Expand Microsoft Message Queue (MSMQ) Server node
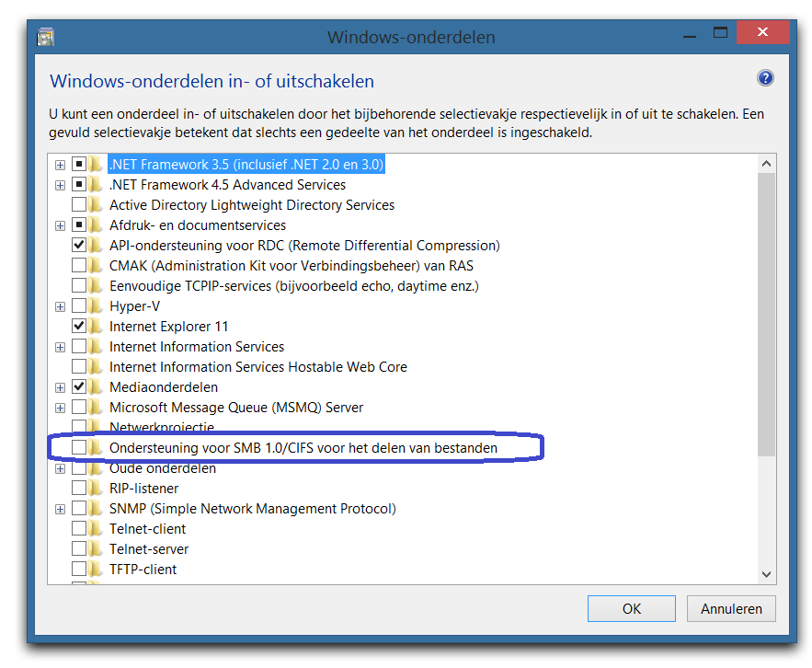 click(x=60, y=408)
